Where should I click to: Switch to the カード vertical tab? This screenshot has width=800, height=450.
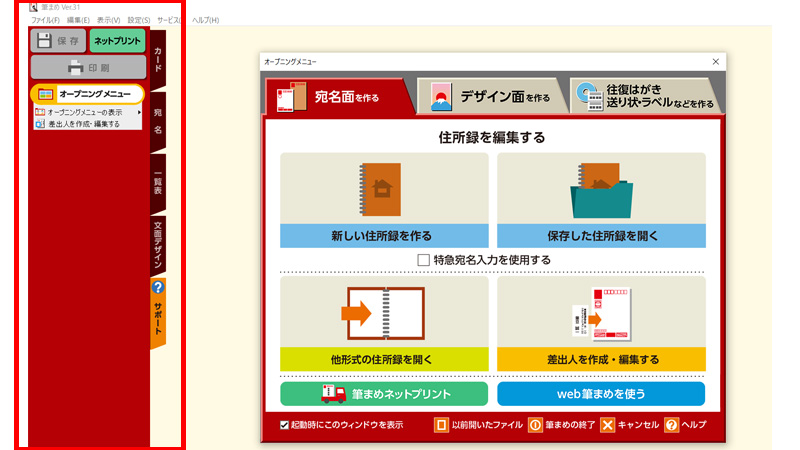[x=158, y=60]
